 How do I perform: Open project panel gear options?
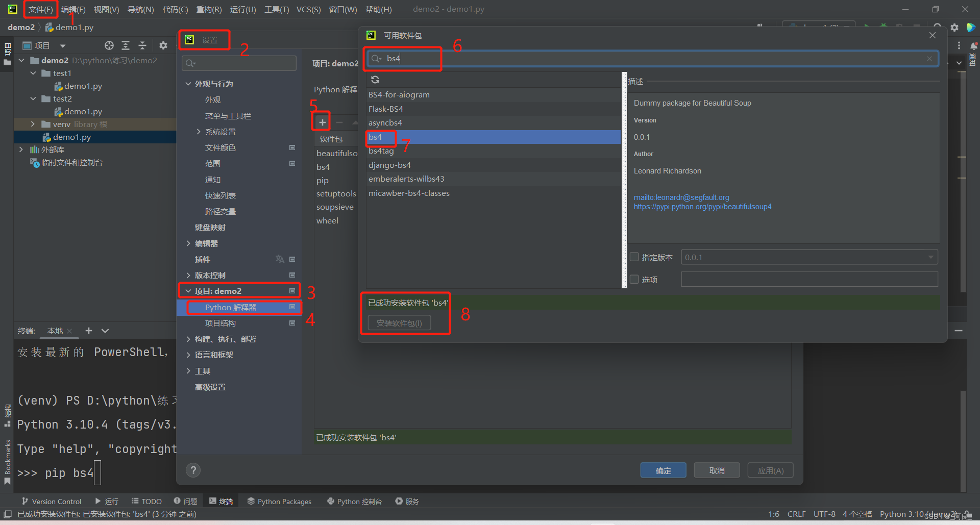[163, 45]
